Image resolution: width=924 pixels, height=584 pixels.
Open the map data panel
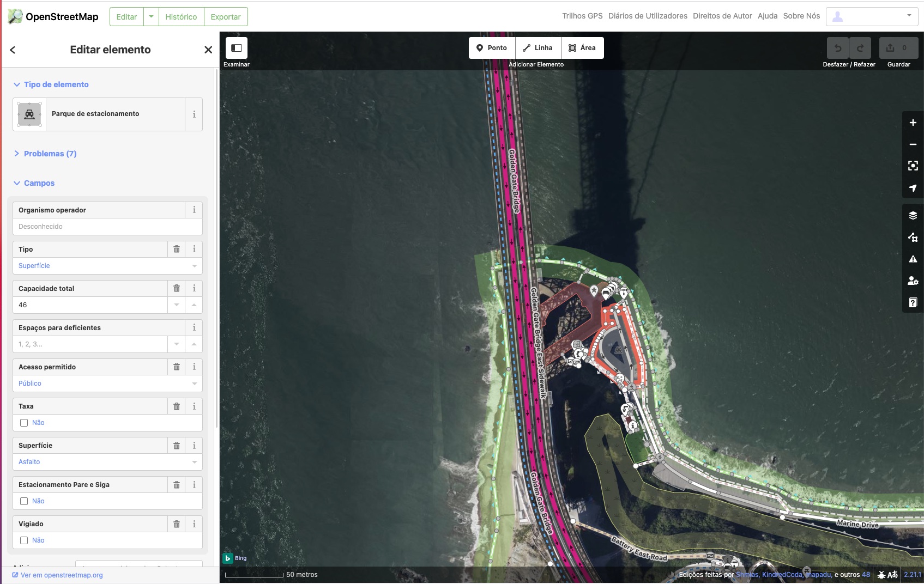tap(913, 237)
